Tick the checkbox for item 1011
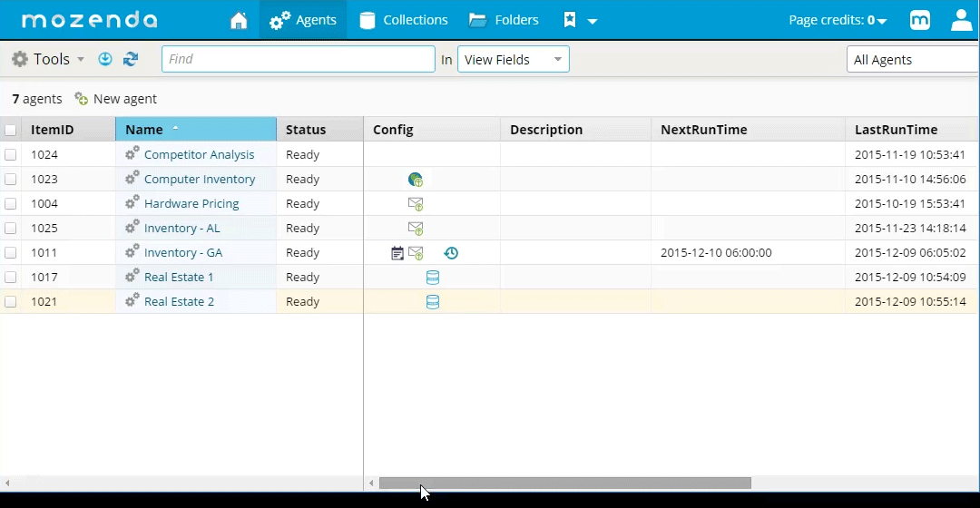This screenshot has width=980, height=508. pyautogui.click(x=11, y=253)
